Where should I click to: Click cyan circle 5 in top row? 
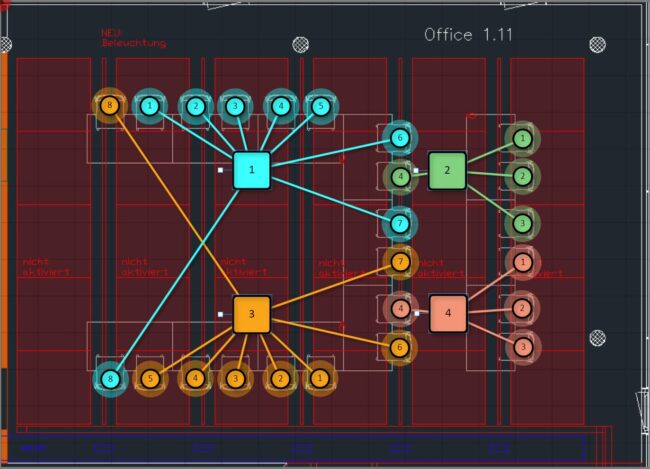(320, 107)
